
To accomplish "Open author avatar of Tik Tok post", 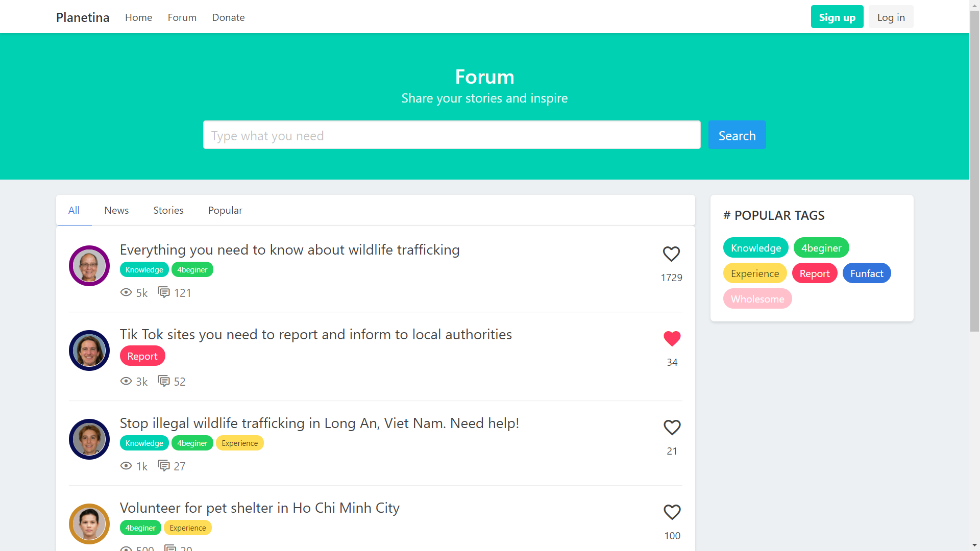I will [x=89, y=350].
